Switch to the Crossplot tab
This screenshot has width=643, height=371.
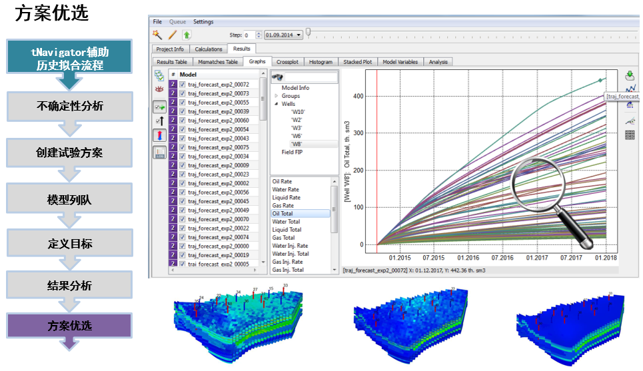287,62
